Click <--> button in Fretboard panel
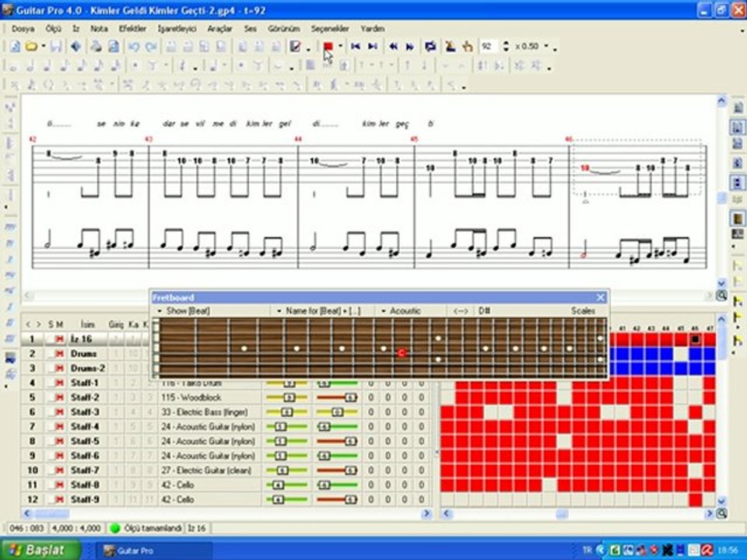The image size is (747, 560). pyautogui.click(x=460, y=311)
